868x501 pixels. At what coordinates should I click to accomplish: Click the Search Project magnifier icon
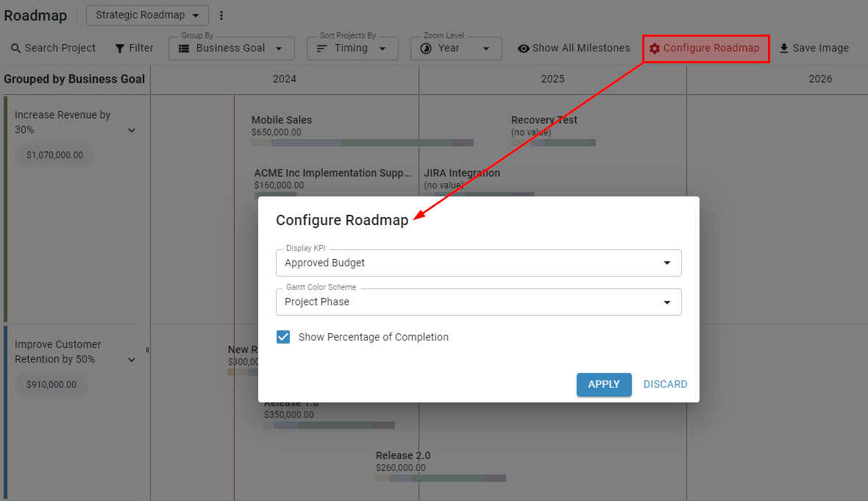[16, 48]
